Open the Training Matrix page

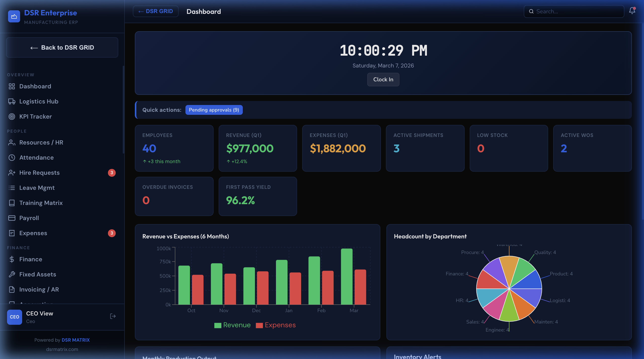point(41,203)
